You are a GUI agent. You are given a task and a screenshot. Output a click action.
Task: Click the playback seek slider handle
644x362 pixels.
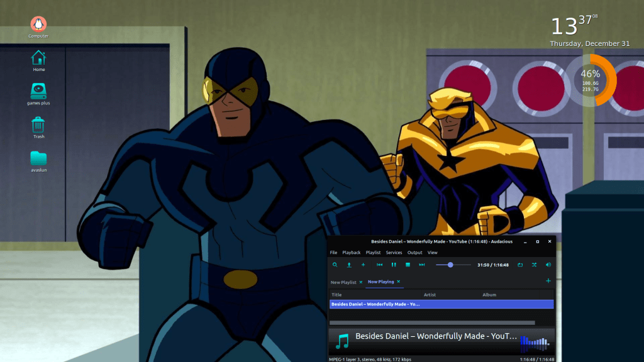pos(450,265)
